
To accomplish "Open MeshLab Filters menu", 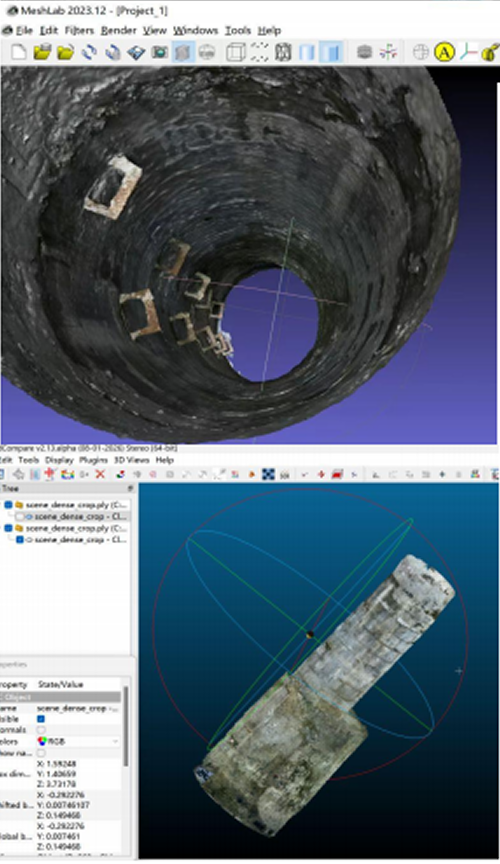I will tap(79, 30).
